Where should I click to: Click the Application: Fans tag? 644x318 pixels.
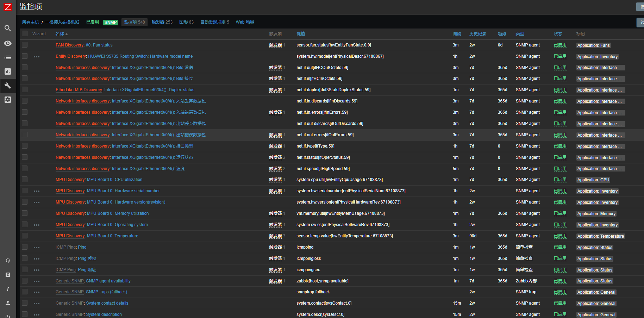(x=593, y=45)
